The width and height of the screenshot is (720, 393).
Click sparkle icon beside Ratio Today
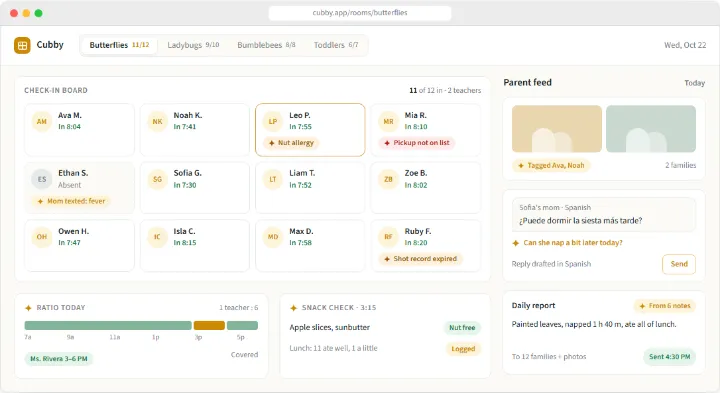tap(28, 308)
